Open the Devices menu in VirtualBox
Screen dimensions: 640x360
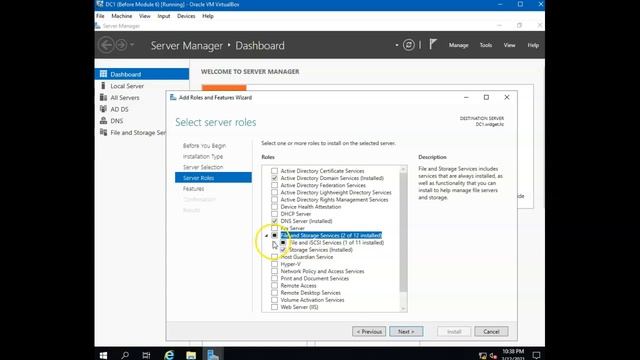click(186, 16)
